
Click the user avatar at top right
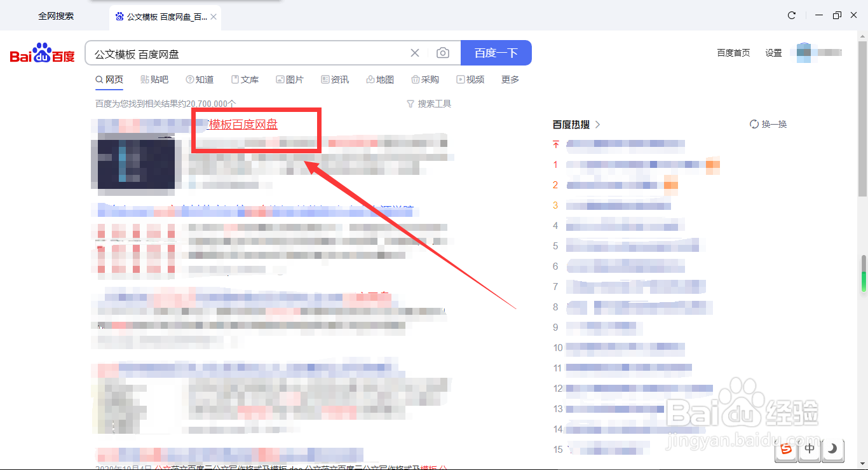pyautogui.click(x=804, y=53)
